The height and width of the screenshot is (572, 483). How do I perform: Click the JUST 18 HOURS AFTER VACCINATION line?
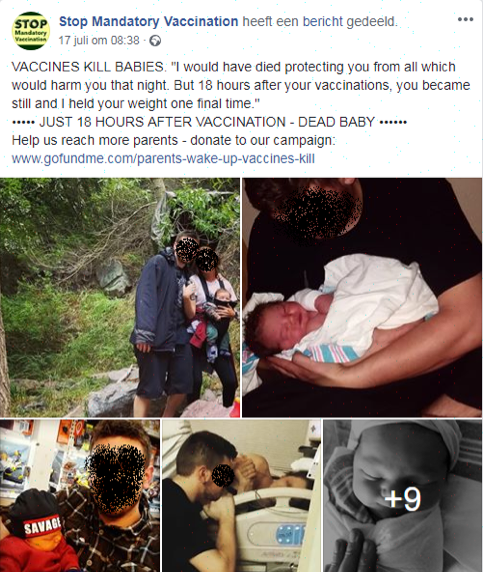pyautogui.click(x=209, y=122)
